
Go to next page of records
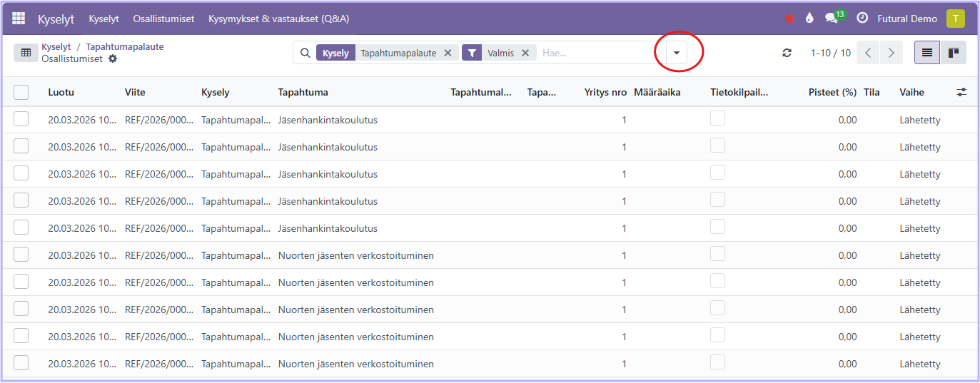pyautogui.click(x=891, y=53)
